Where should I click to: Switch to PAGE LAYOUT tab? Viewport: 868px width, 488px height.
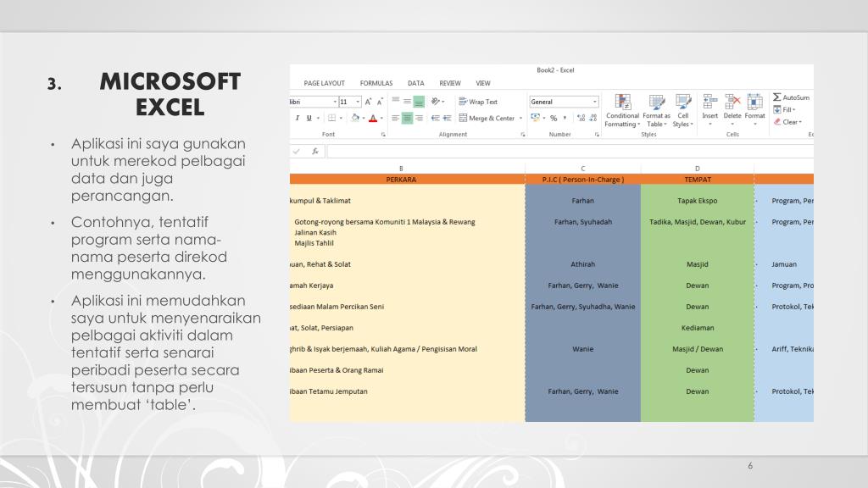(x=325, y=84)
